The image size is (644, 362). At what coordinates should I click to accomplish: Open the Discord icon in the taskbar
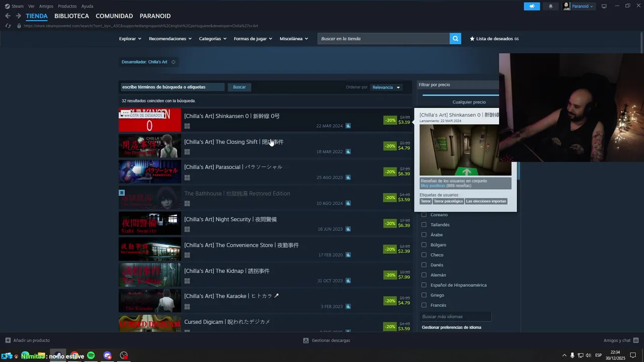[107, 355]
